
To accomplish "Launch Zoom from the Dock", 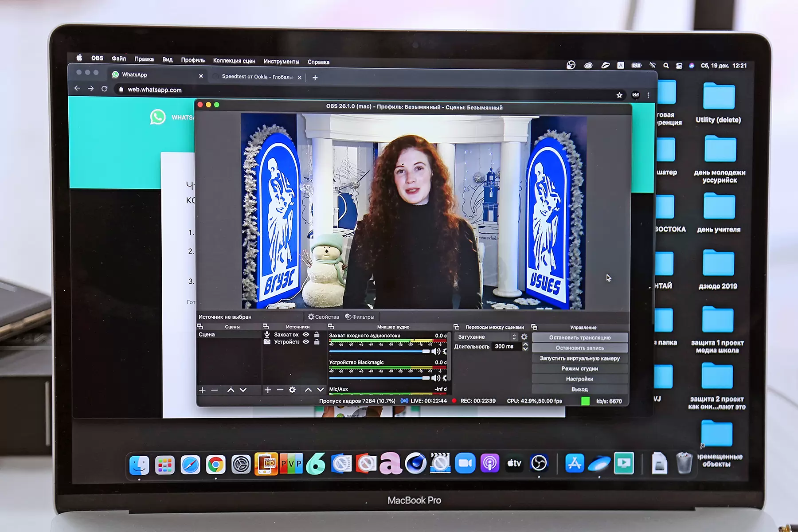I will (465, 464).
